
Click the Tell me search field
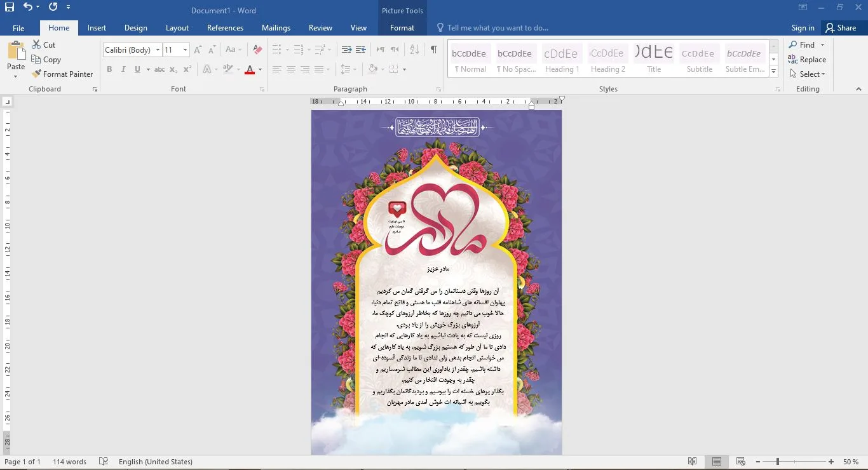click(x=497, y=28)
